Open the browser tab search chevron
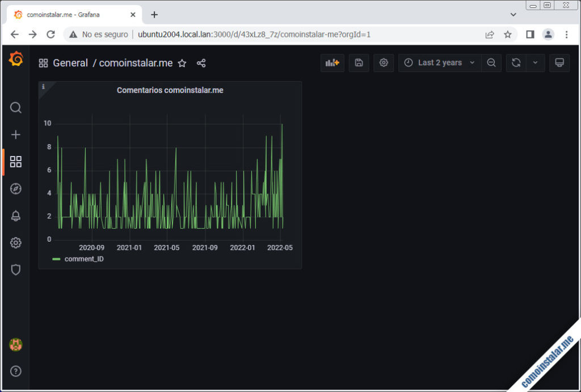 513,14
